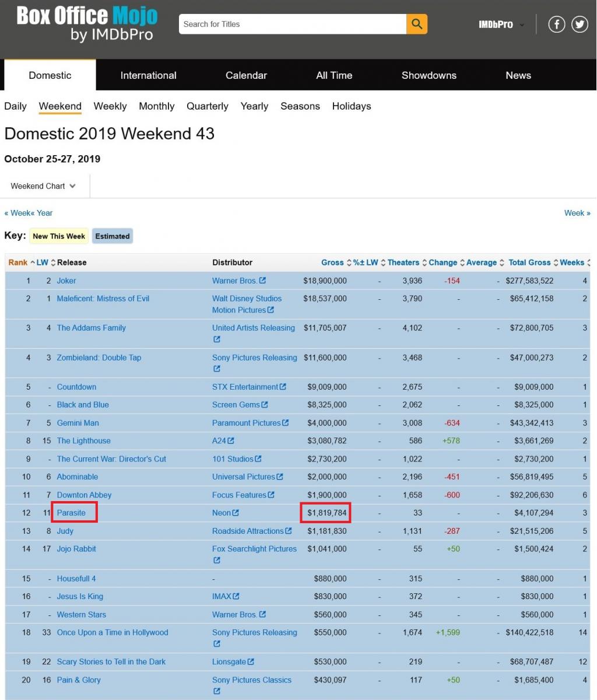The width and height of the screenshot is (597, 700).
Task: Open external link icon beside STX Entertainment
Action: click(283, 387)
